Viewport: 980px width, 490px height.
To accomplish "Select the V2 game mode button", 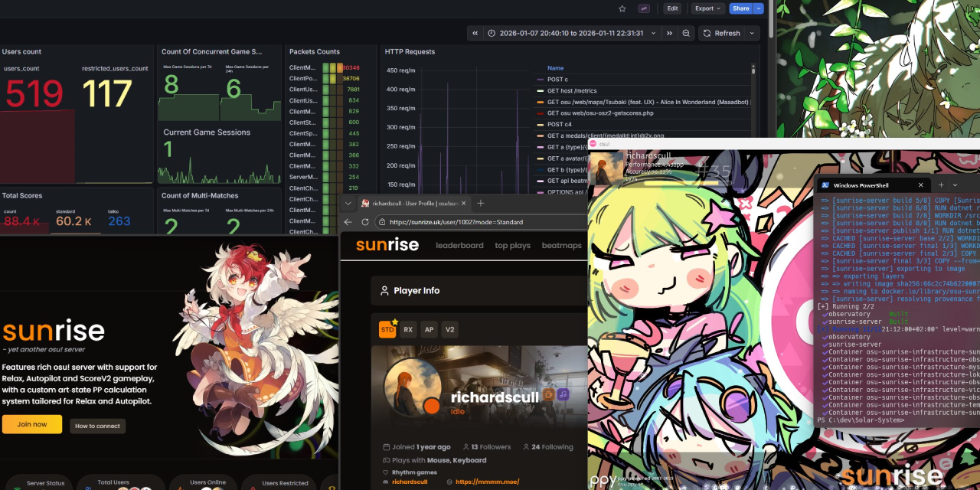I will [450, 330].
